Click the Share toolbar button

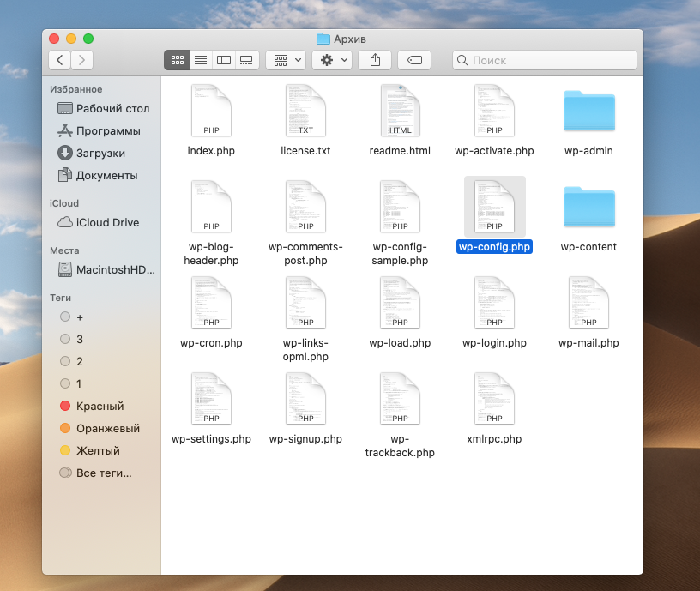(375, 60)
